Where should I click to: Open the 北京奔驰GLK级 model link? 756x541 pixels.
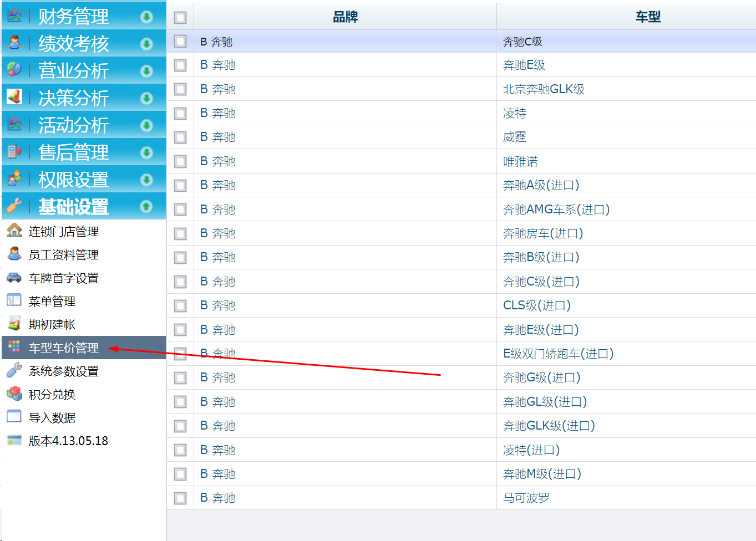coord(544,89)
